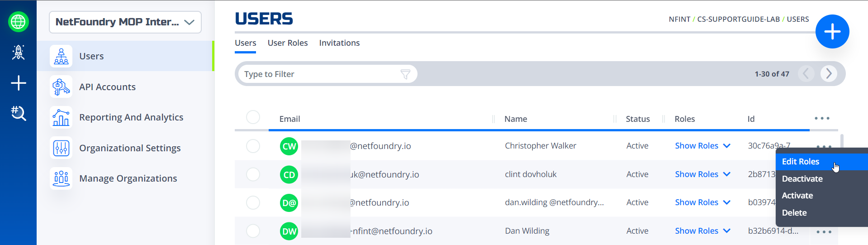
Task: Go to next page of users
Action: pyautogui.click(x=829, y=73)
